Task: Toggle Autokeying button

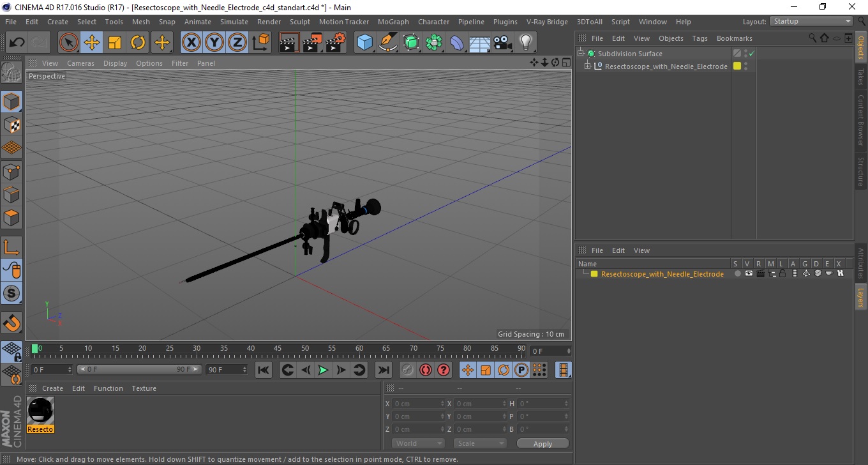Action: pyautogui.click(x=425, y=370)
